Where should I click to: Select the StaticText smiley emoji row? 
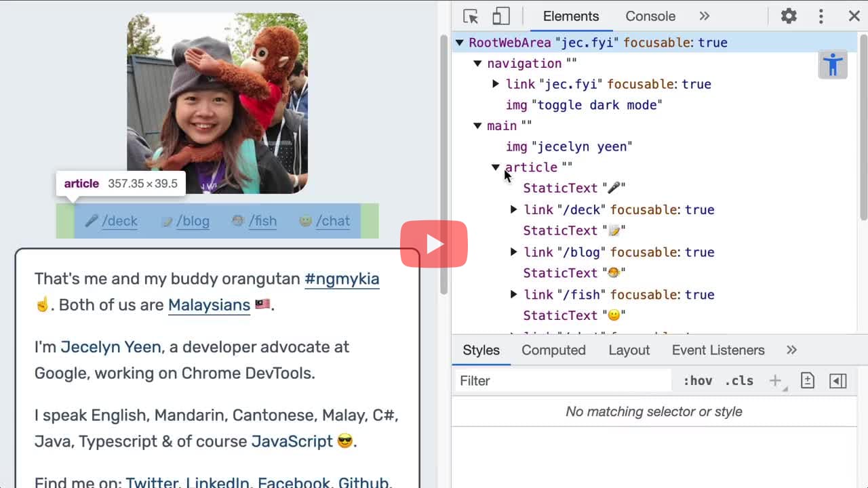pyautogui.click(x=574, y=315)
